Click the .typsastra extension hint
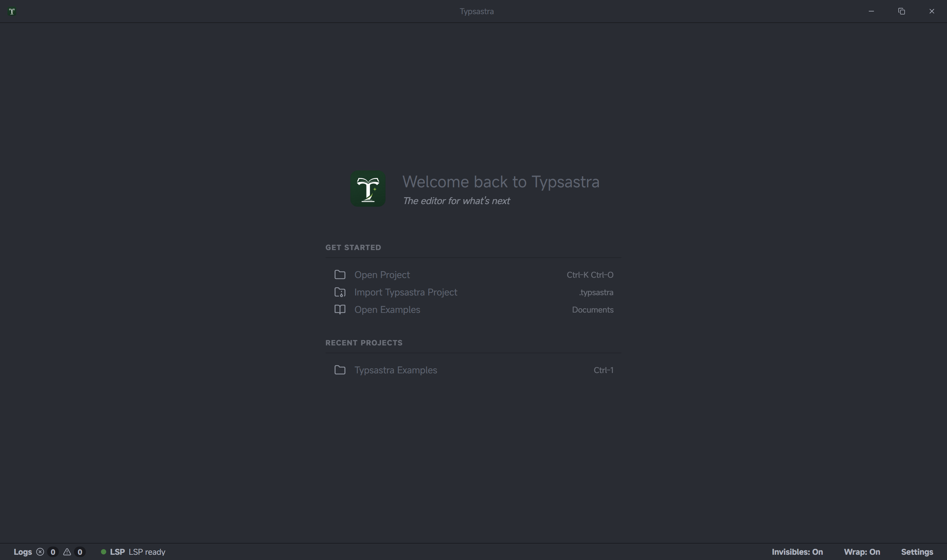 pyautogui.click(x=596, y=292)
